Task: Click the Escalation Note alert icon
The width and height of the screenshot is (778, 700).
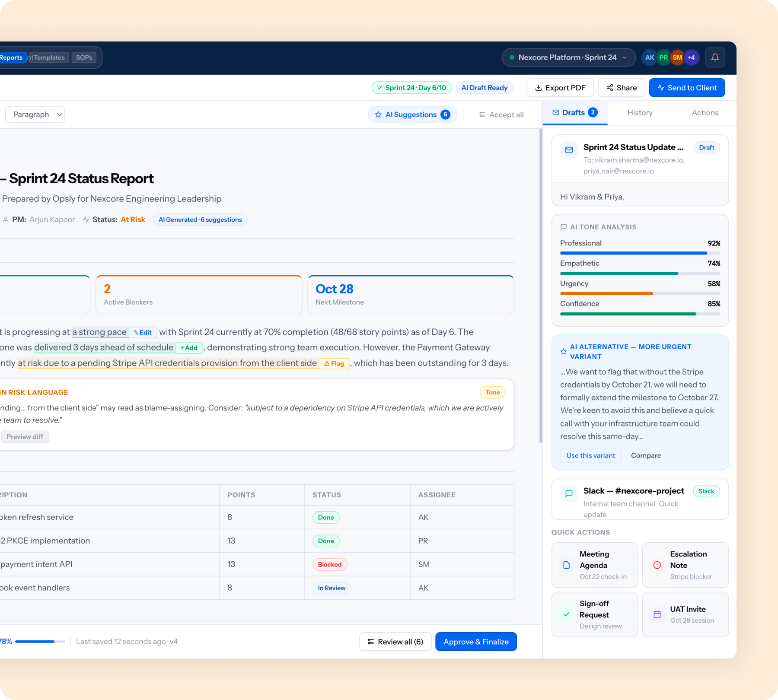Action: (657, 565)
